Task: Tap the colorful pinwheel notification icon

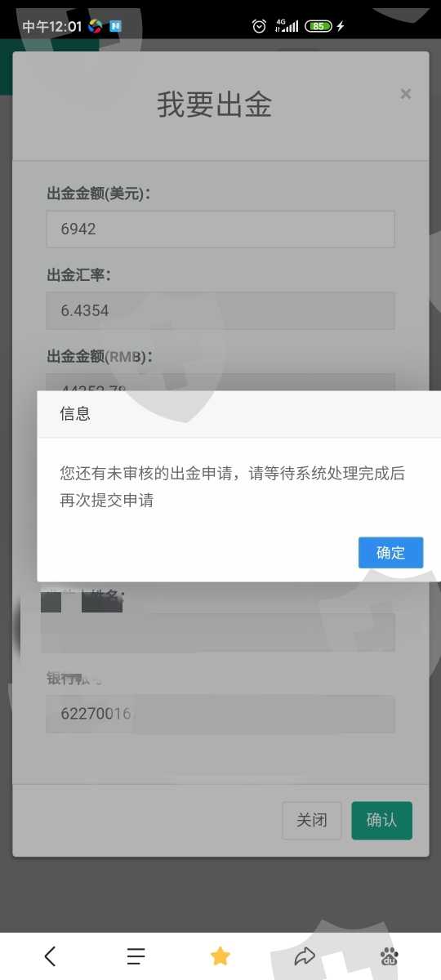Action: click(x=96, y=26)
